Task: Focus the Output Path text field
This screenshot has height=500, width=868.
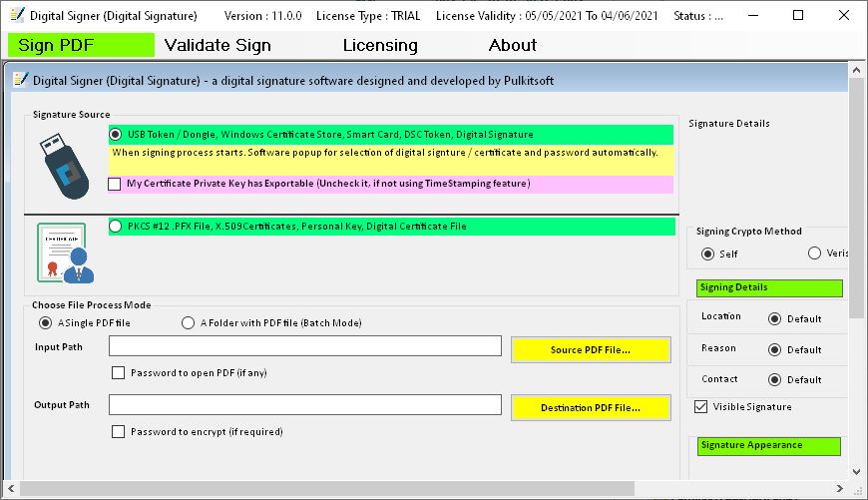Action: click(305, 405)
